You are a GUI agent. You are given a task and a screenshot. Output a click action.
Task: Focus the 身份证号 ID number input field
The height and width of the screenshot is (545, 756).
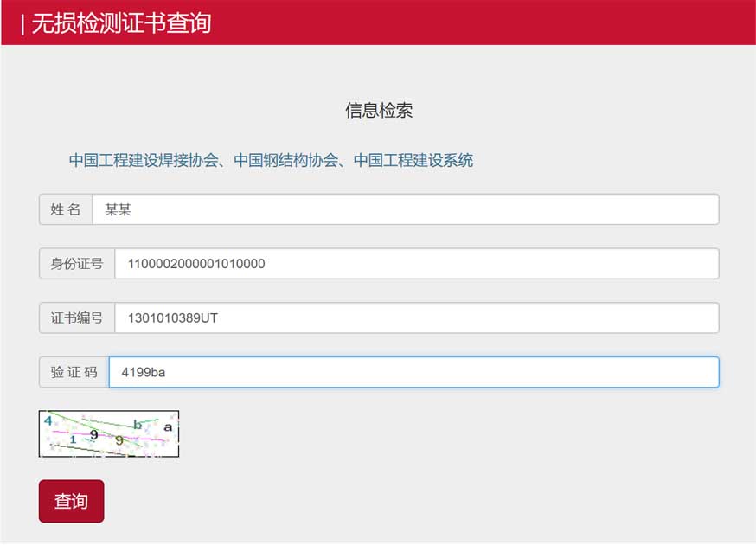(x=415, y=264)
